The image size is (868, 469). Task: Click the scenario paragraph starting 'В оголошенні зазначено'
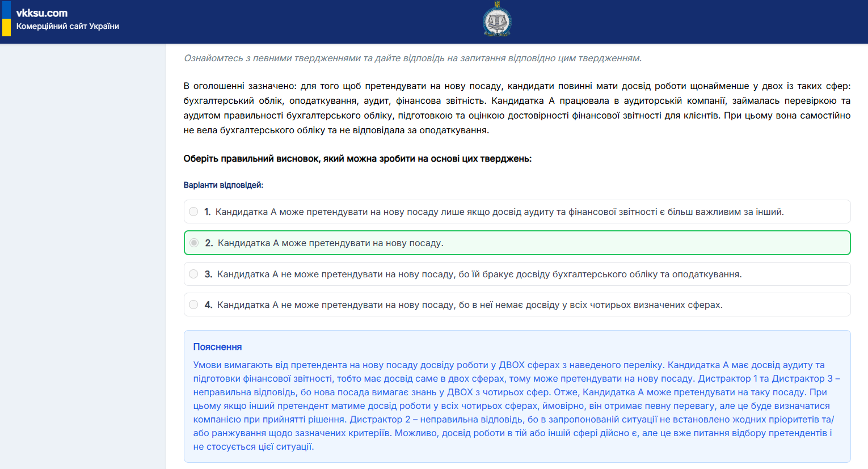click(517, 108)
